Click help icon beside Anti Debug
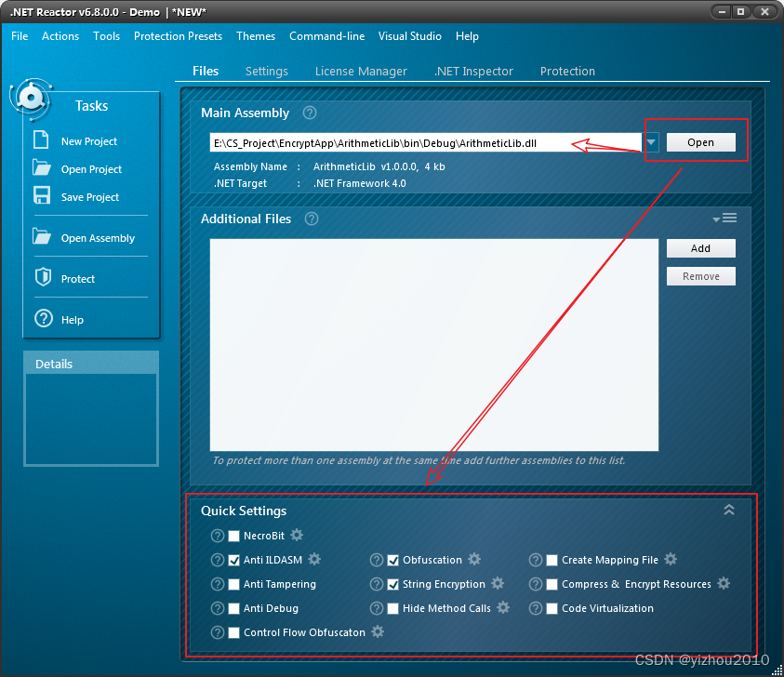 (x=218, y=608)
